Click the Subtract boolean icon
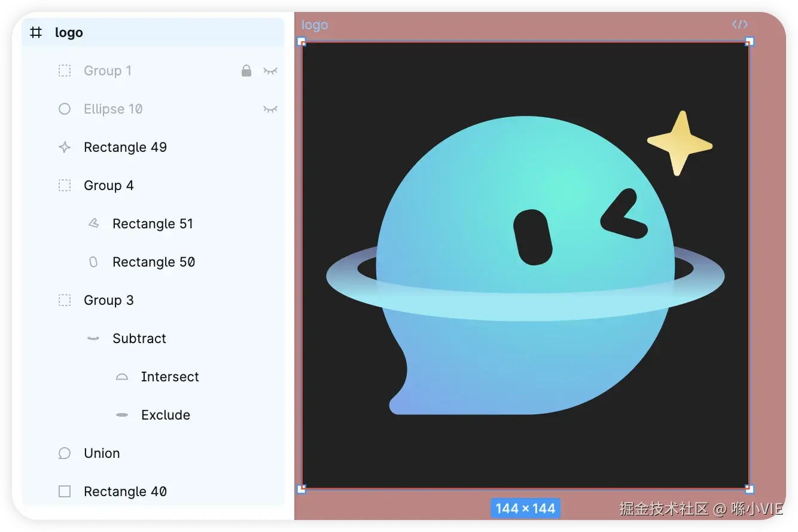 (93, 338)
